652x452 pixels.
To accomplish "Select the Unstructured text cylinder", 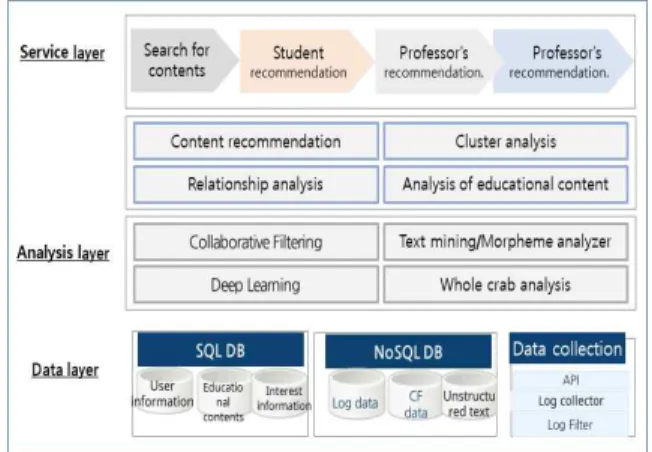I will click(x=469, y=395).
